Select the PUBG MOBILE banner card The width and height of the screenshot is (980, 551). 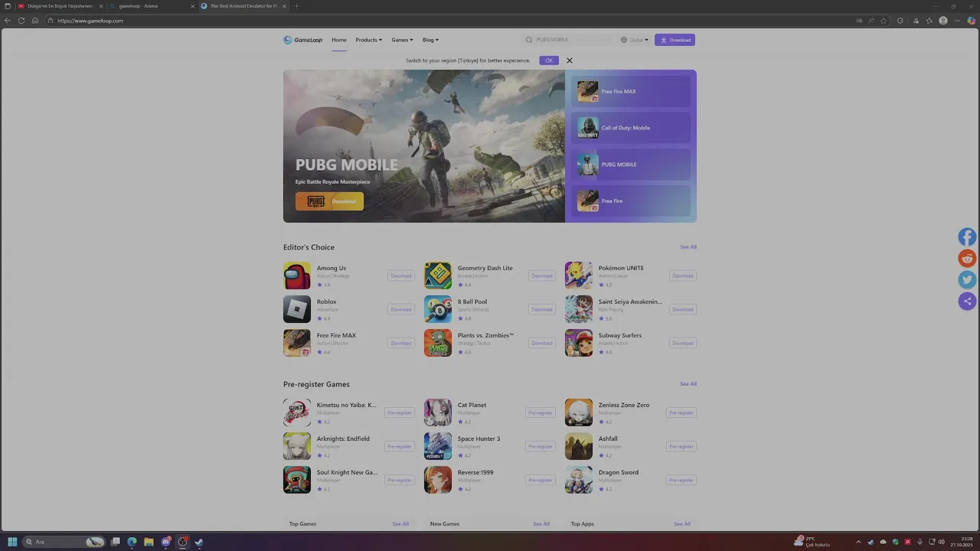pos(631,165)
